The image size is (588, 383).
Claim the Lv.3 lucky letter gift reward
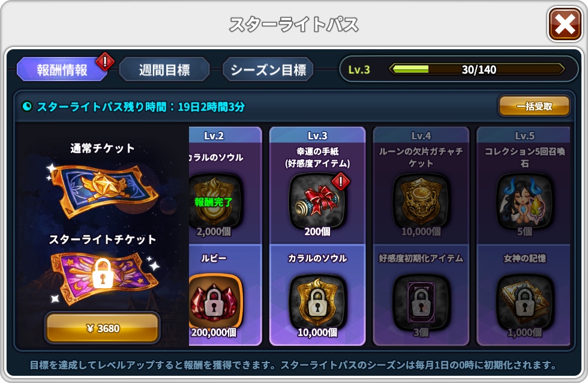(317, 201)
